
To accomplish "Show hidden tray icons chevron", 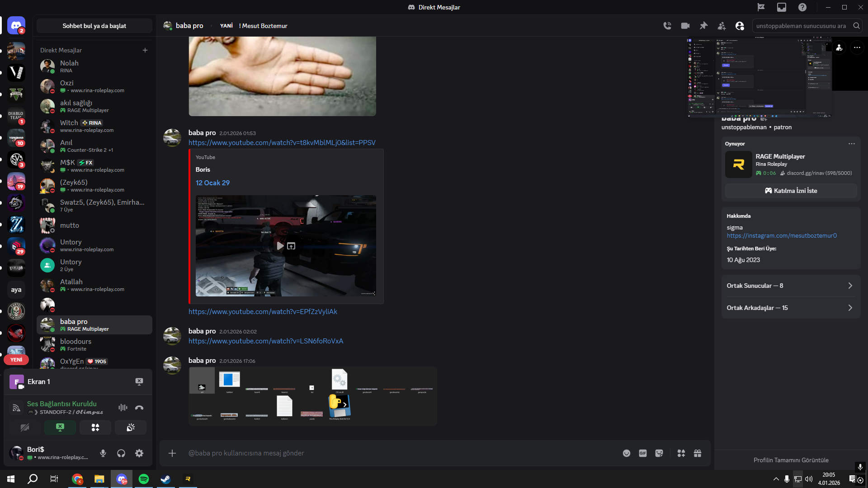I will [x=776, y=479].
